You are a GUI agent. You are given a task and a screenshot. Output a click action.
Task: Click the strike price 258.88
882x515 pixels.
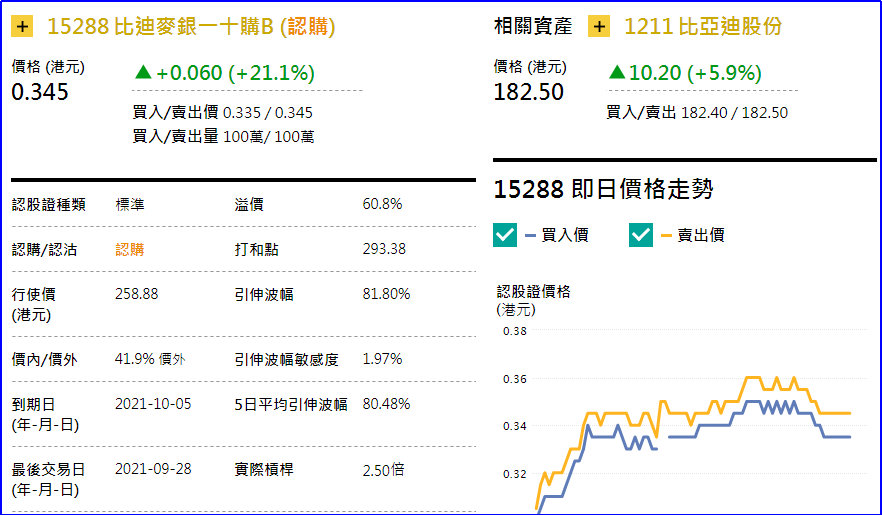coord(137,294)
